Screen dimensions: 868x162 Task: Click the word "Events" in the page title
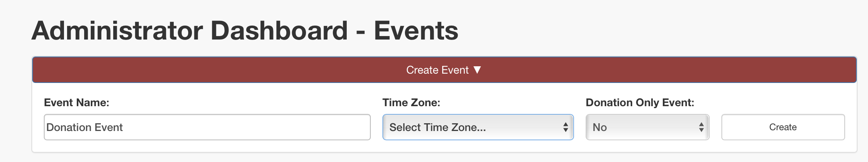click(x=416, y=31)
